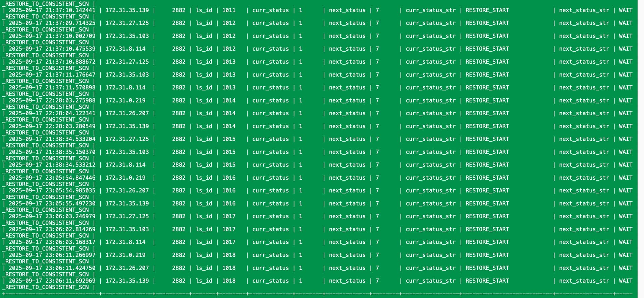Select timestamp 2025-09-17 21:37:11.176647
The width and height of the screenshot is (644, 298).
coord(52,75)
